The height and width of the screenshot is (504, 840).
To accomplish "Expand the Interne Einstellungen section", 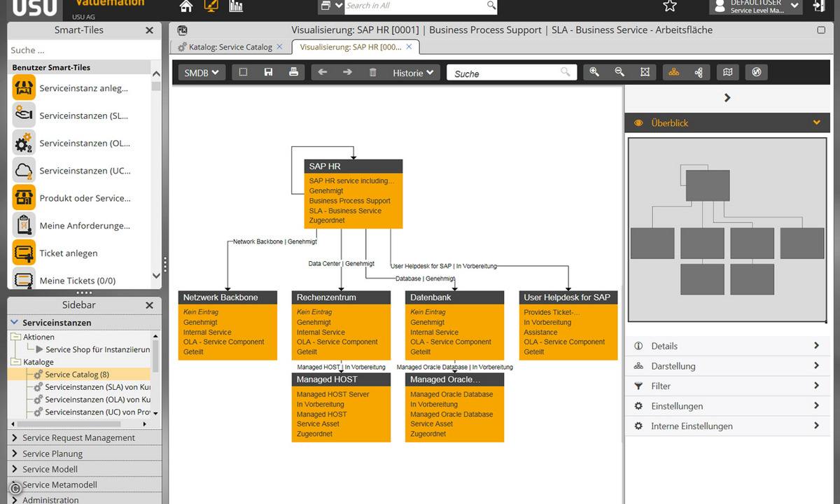I will (727, 426).
